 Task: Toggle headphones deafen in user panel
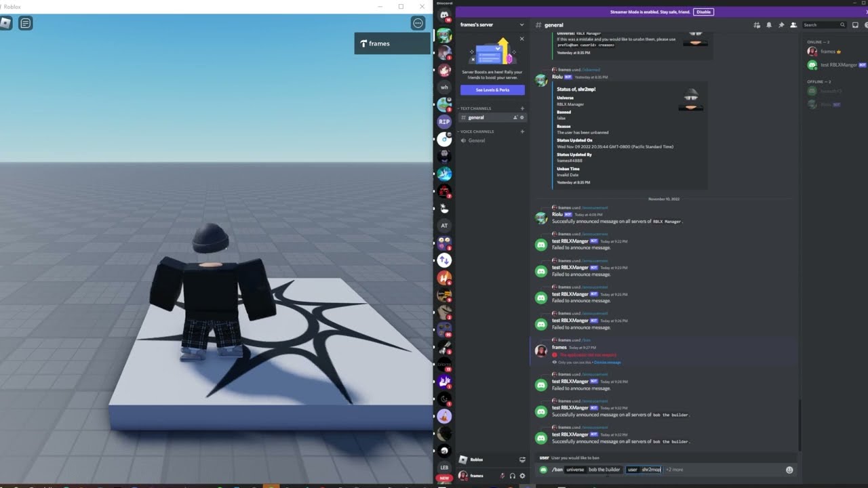tap(512, 476)
